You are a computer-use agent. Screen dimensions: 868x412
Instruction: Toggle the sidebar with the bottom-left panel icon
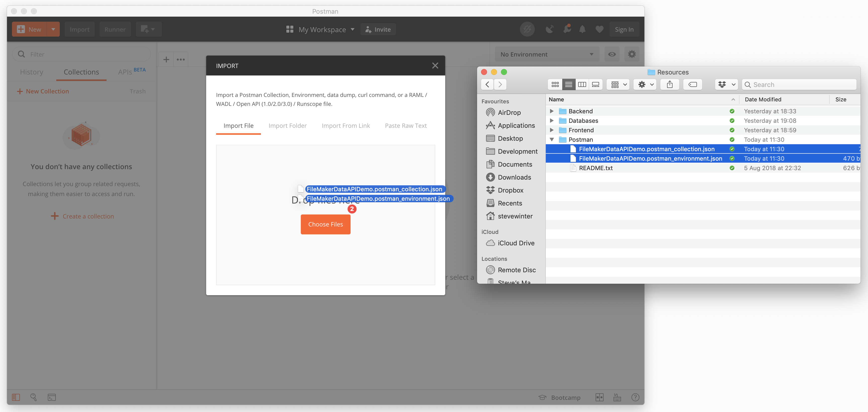(16, 397)
